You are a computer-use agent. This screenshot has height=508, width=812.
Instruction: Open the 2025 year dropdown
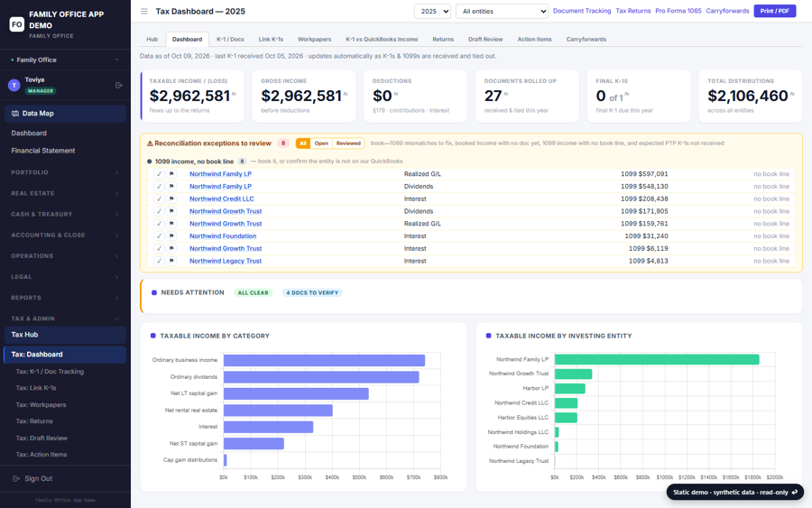432,12
